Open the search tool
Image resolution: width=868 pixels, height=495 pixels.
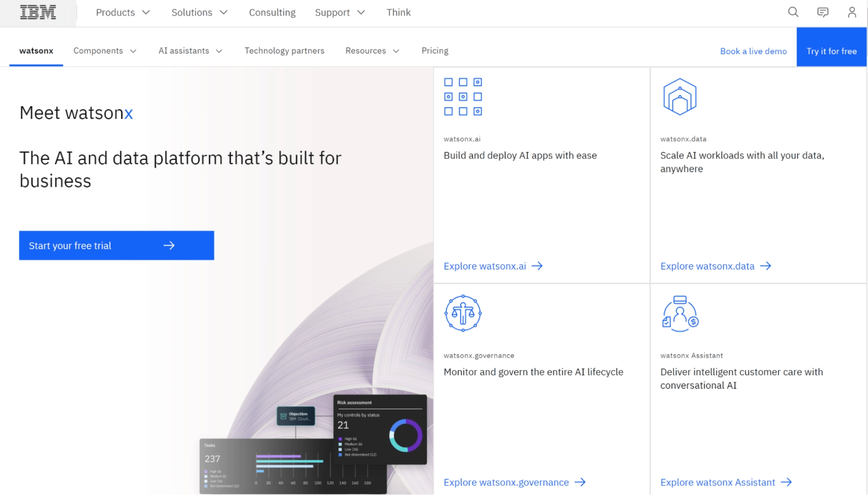tap(793, 12)
